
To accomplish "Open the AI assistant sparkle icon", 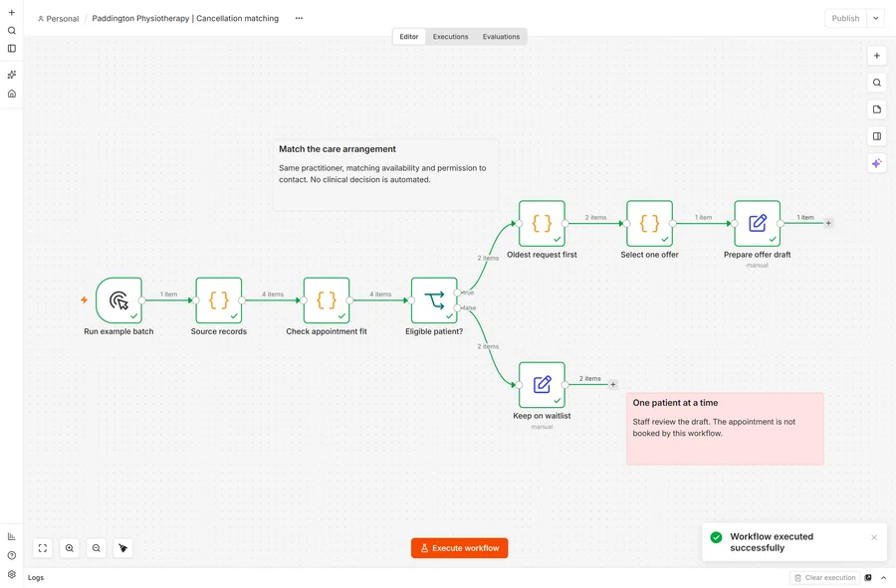I will [876, 163].
